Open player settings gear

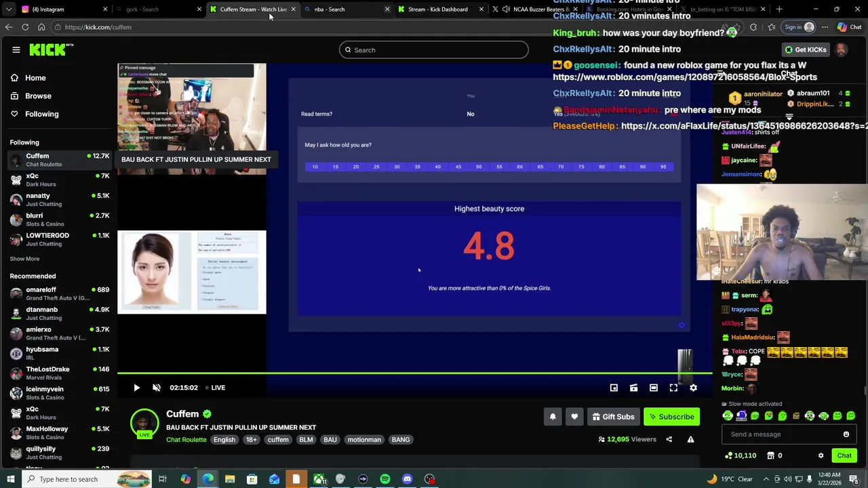click(x=693, y=388)
